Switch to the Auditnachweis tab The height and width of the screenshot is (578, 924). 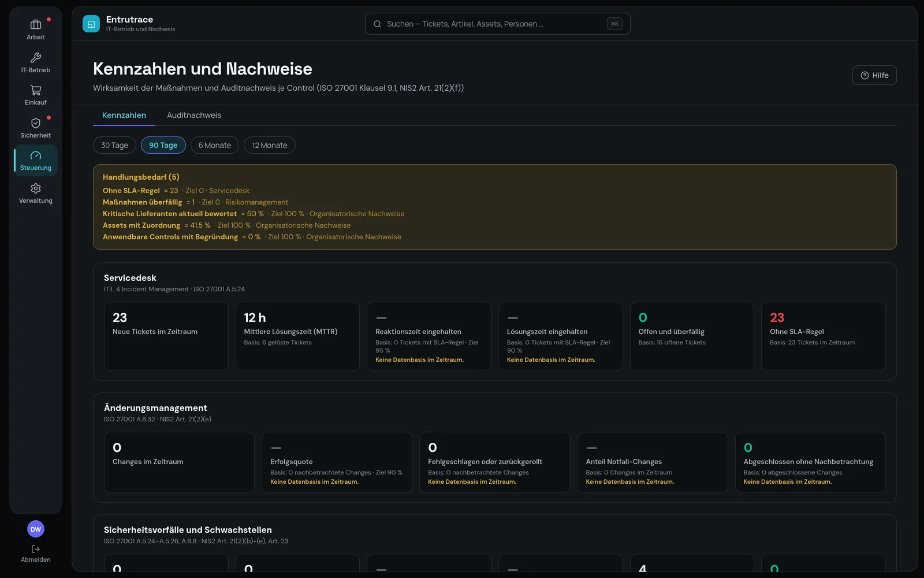[x=194, y=115]
